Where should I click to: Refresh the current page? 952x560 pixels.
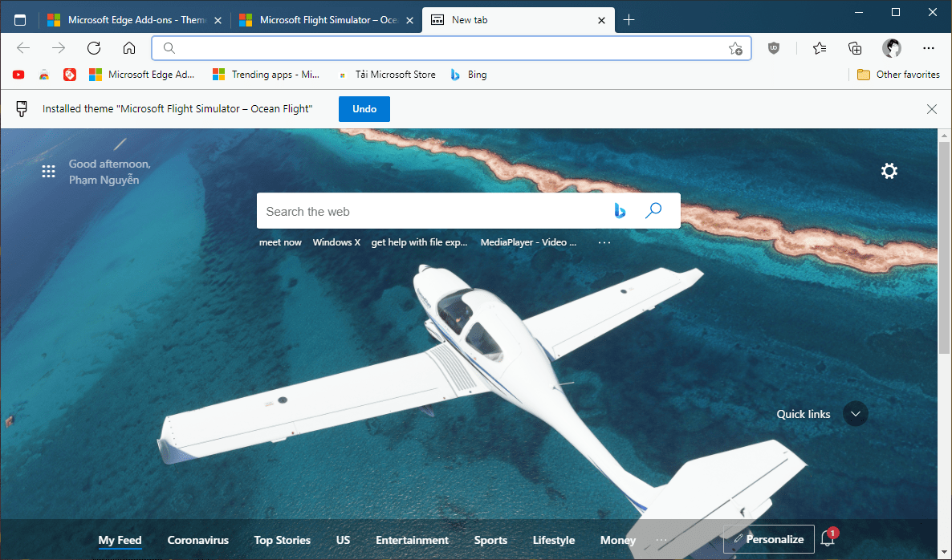[x=93, y=48]
